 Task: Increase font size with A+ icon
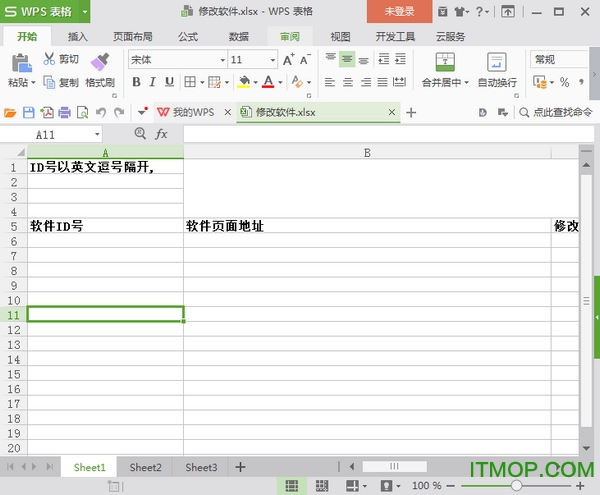coord(289,59)
